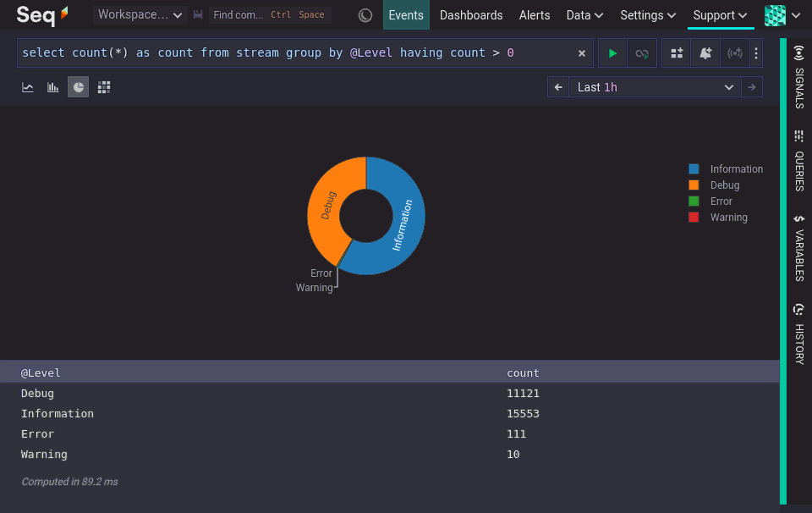The width and height of the screenshot is (812, 513).
Task: Click the Warning red legend swatch
Action: (x=694, y=217)
